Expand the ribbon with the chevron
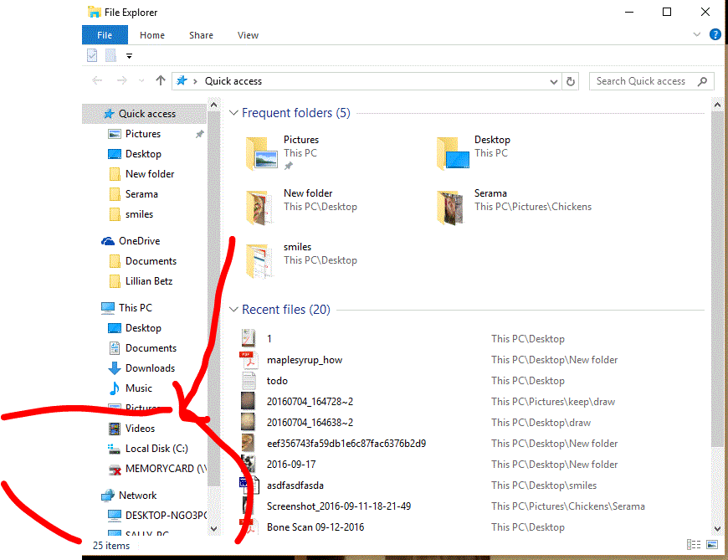 [696, 34]
